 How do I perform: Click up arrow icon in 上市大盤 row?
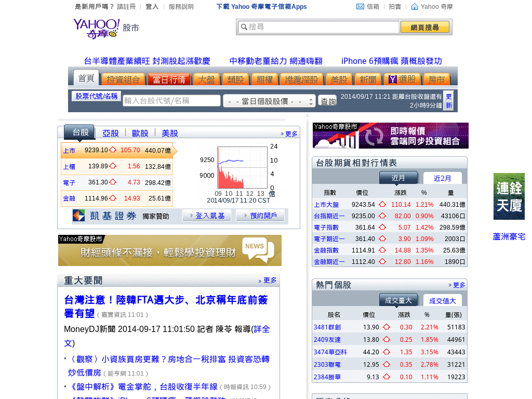pyautogui.click(x=382, y=204)
